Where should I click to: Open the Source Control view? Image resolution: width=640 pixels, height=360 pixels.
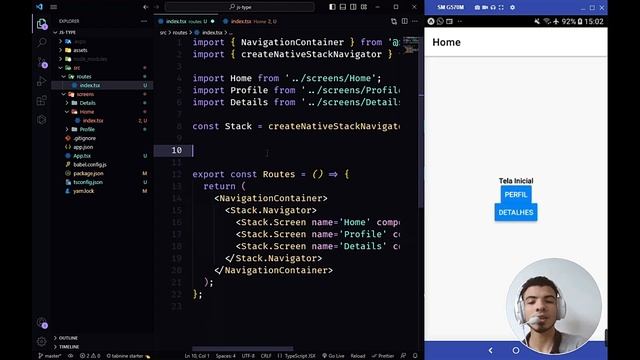pos(42,62)
